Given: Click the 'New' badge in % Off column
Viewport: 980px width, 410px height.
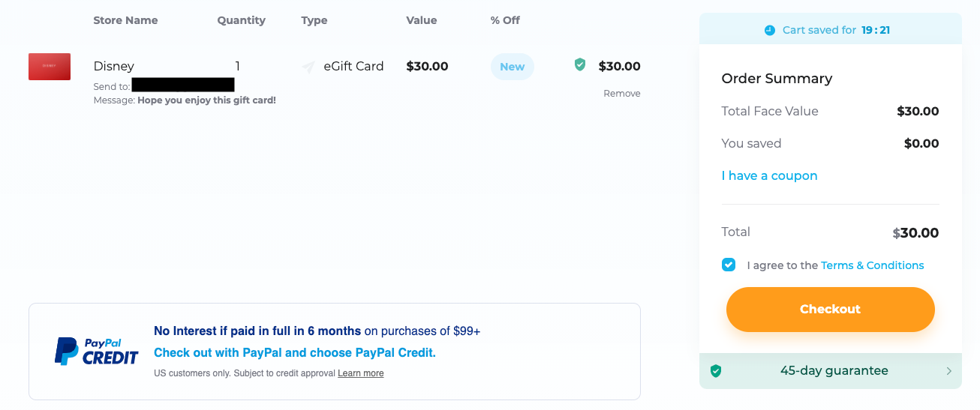Looking at the screenshot, I should [x=512, y=67].
